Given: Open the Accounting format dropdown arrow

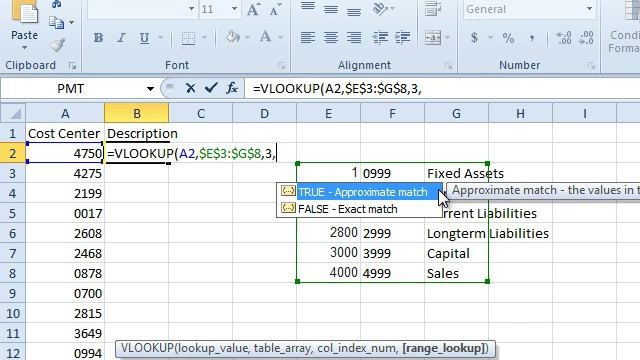Looking at the screenshot, I should click(x=491, y=38).
